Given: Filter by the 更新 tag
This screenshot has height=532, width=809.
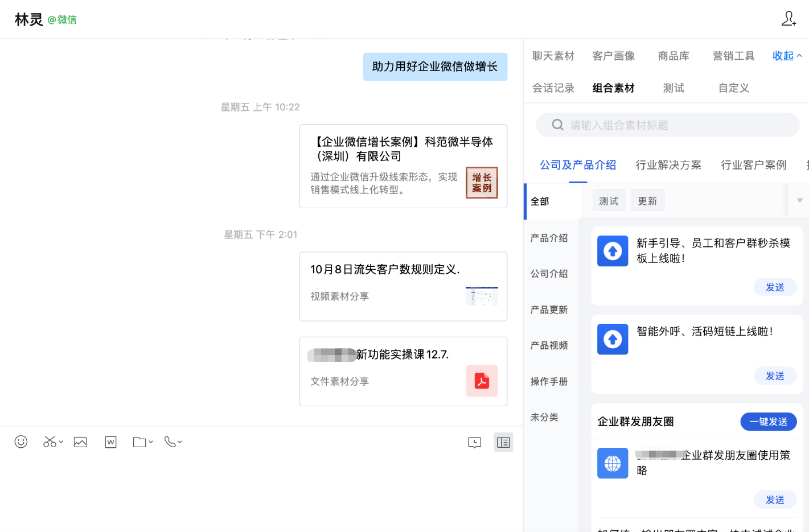Looking at the screenshot, I should coord(648,201).
